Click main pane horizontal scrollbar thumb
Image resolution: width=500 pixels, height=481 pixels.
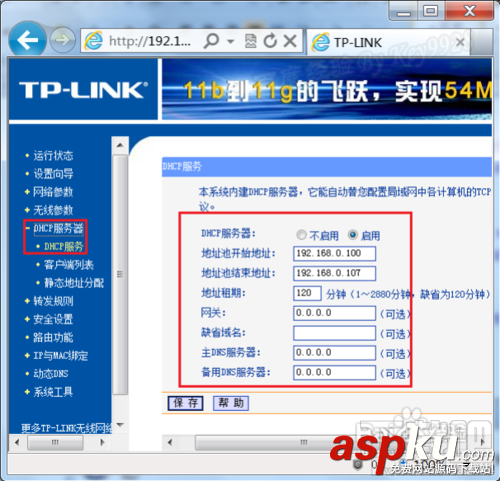303,442
